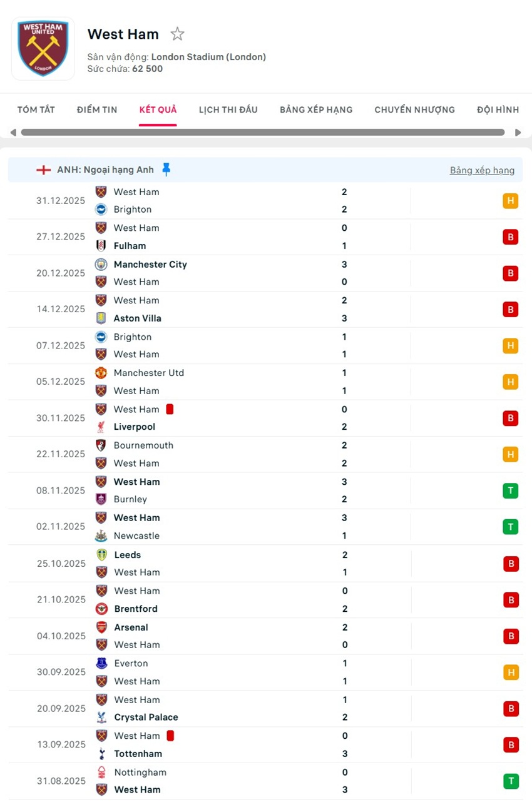Toggle the star to favorite West Ham

click(x=177, y=34)
